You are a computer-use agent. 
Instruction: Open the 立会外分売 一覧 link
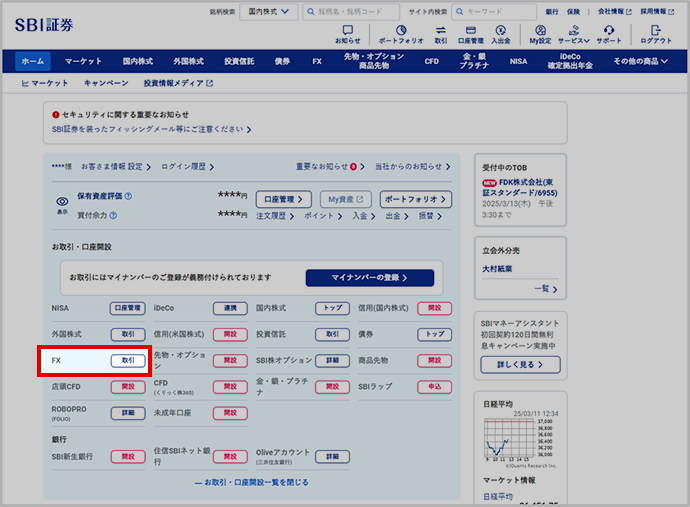click(x=546, y=289)
